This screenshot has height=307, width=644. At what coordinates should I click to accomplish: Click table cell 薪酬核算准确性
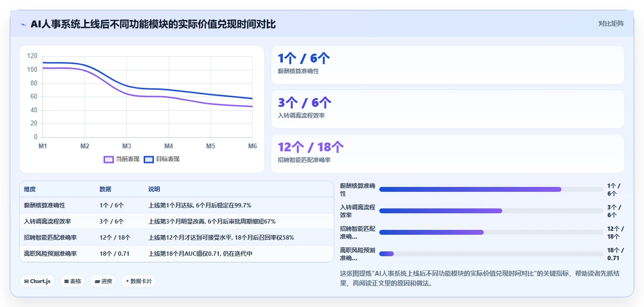[x=44, y=205]
